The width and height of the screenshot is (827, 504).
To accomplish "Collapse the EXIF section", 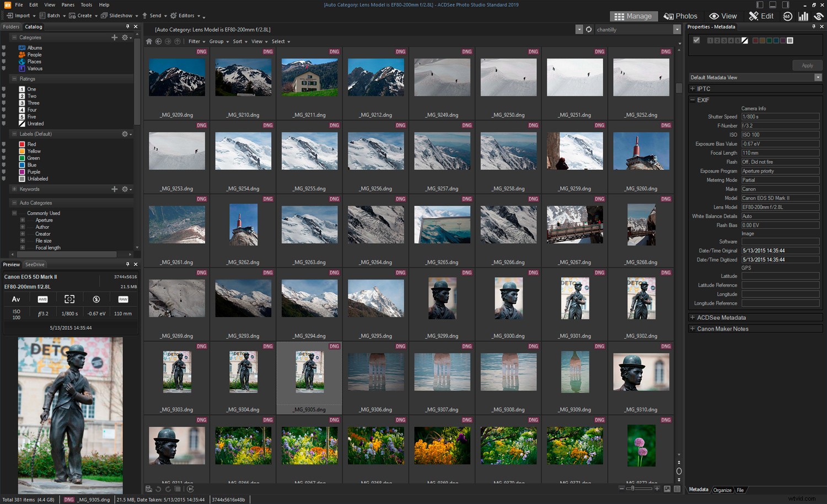I will coord(692,100).
